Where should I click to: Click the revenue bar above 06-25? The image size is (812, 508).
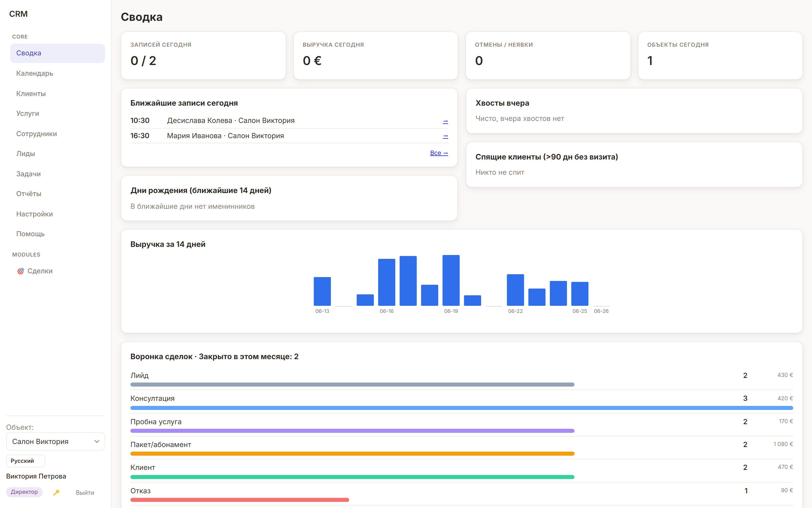click(x=580, y=294)
